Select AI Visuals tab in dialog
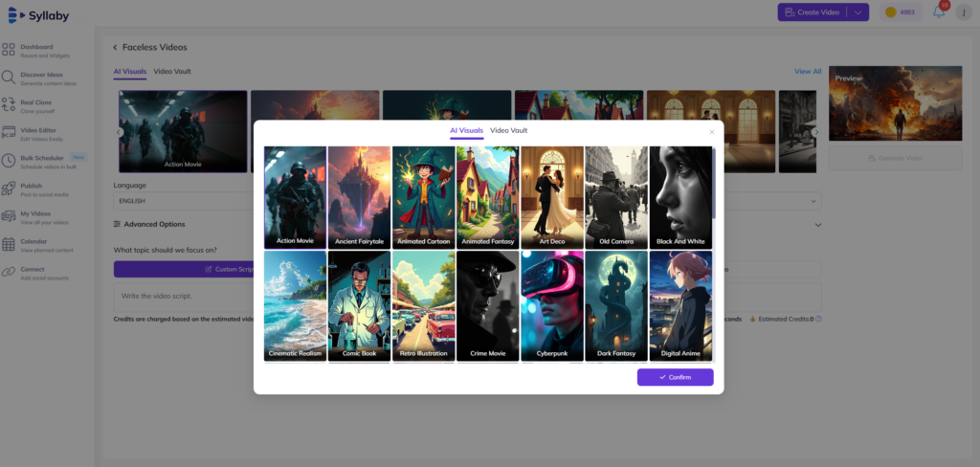This screenshot has height=467, width=980. pos(466,130)
